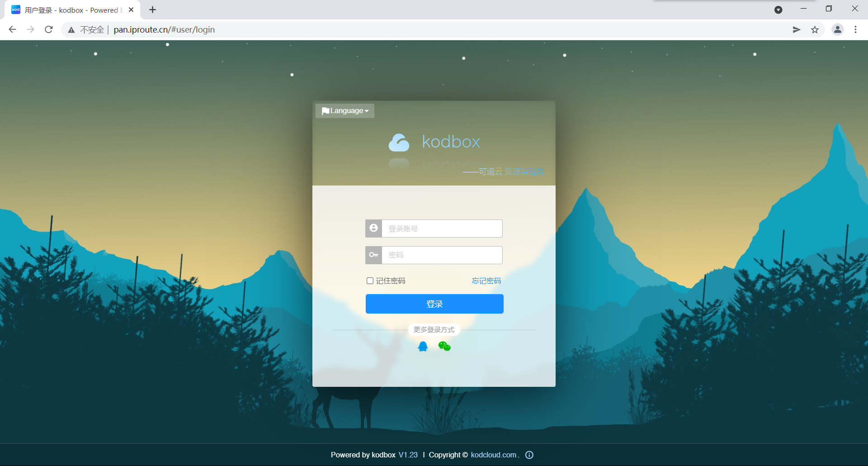The width and height of the screenshot is (868, 466).
Task: Click the V1.23 version link in footer
Action: pos(408,455)
